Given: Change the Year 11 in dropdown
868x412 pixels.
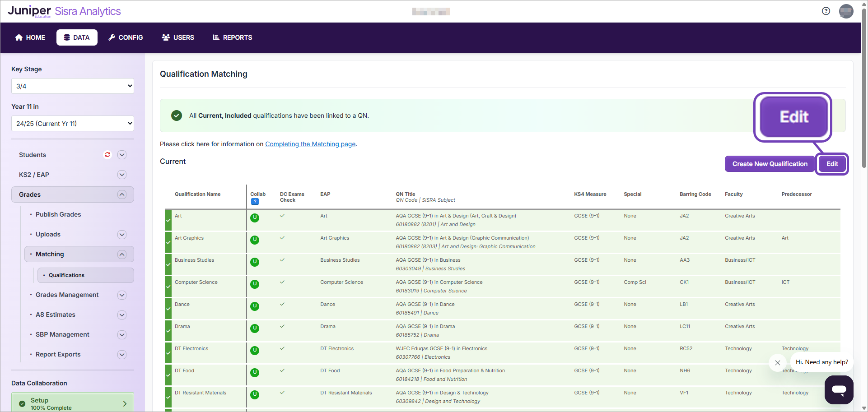Looking at the screenshot, I should (x=72, y=123).
